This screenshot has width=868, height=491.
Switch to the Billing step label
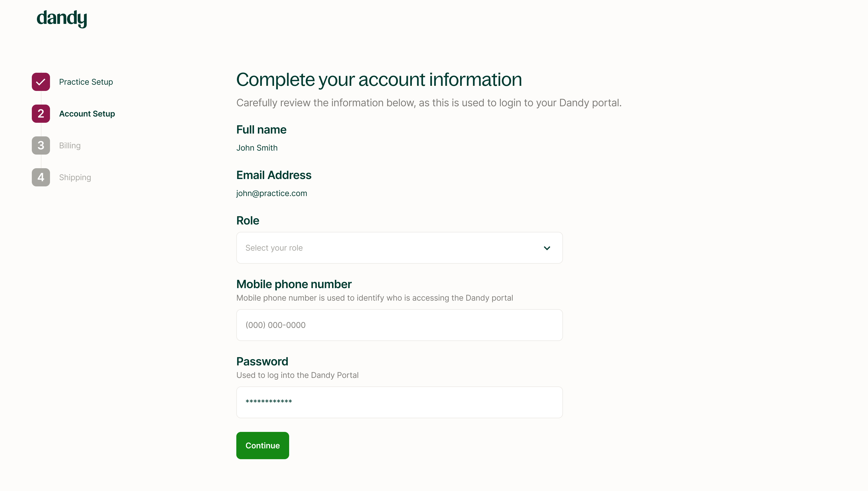pyautogui.click(x=70, y=145)
